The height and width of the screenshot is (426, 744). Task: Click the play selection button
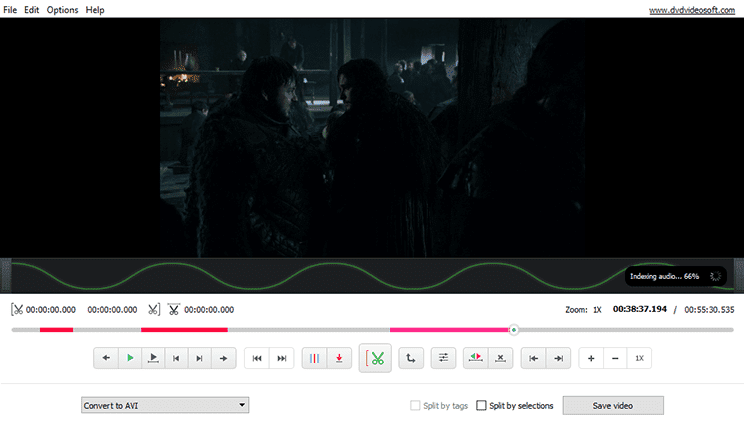point(153,358)
